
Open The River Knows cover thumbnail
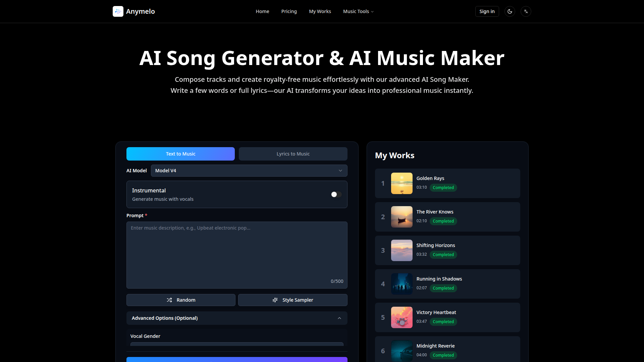click(x=401, y=217)
